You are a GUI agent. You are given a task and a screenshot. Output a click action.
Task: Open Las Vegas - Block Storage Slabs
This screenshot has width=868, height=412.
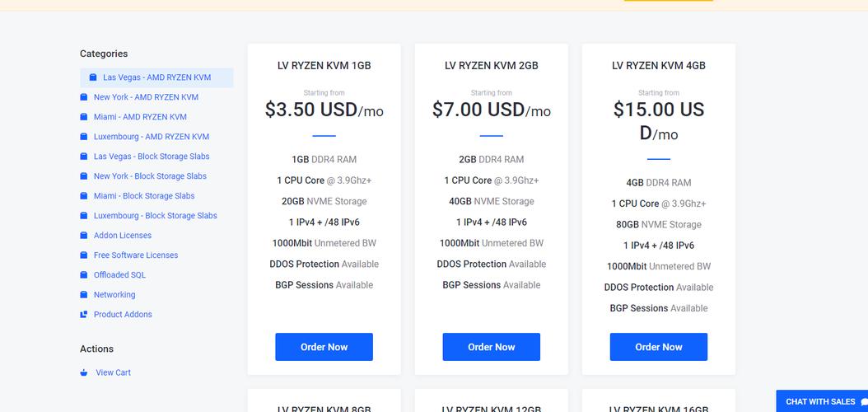click(152, 157)
